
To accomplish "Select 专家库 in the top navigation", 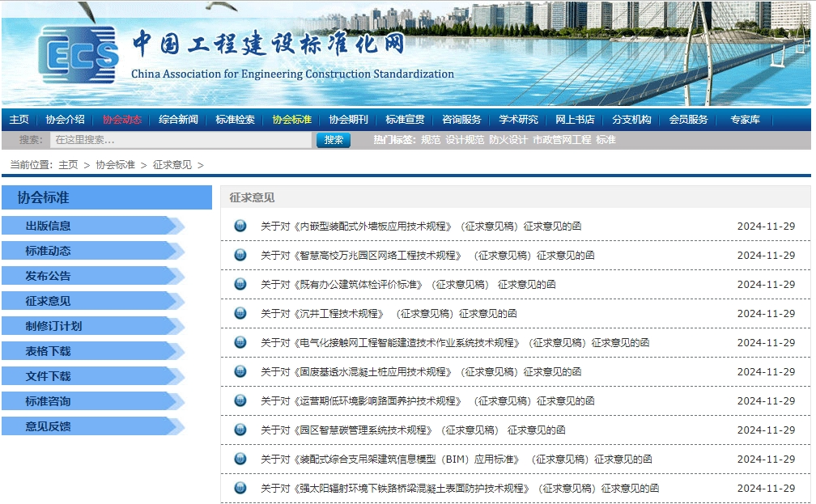I will pos(745,120).
